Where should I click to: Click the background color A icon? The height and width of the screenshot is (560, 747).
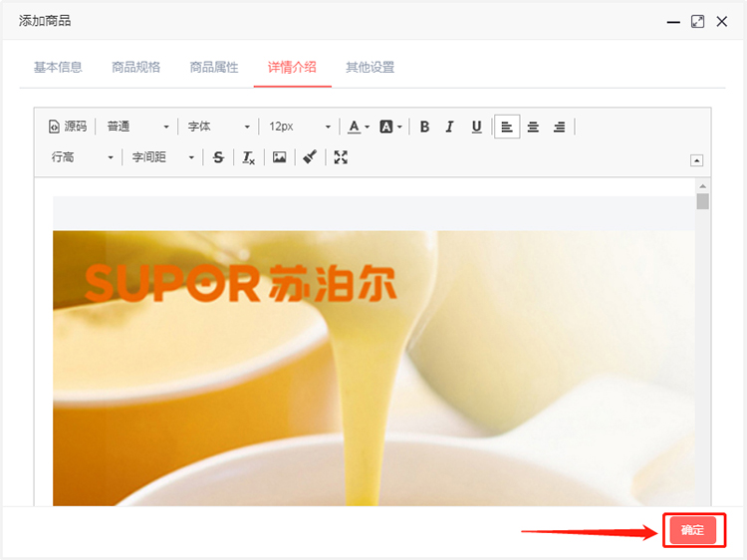[385, 127]
